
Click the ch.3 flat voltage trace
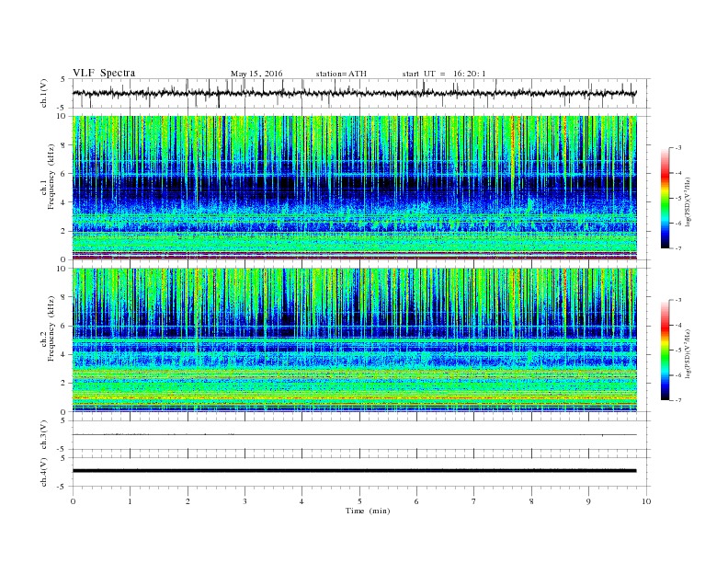click(354, 435)
